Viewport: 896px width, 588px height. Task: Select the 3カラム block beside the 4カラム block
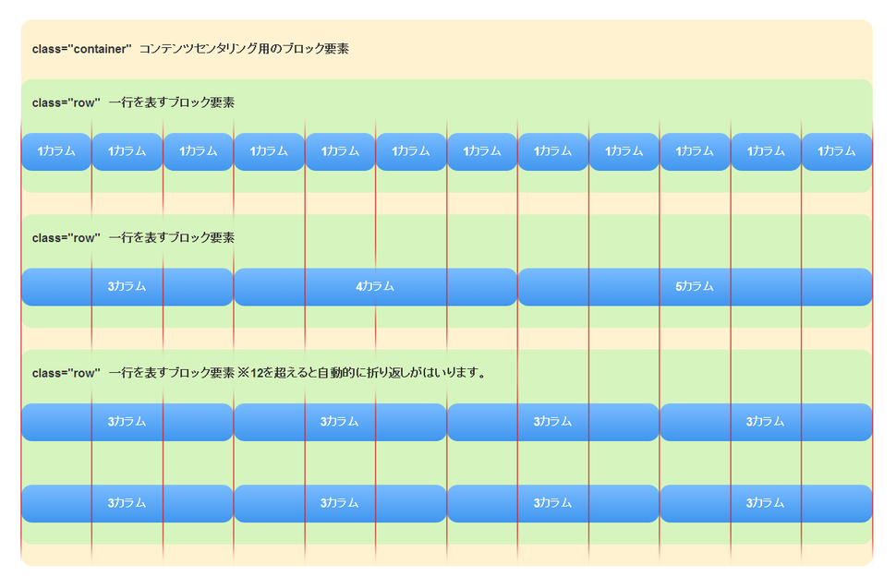click(x=127, y=286)
